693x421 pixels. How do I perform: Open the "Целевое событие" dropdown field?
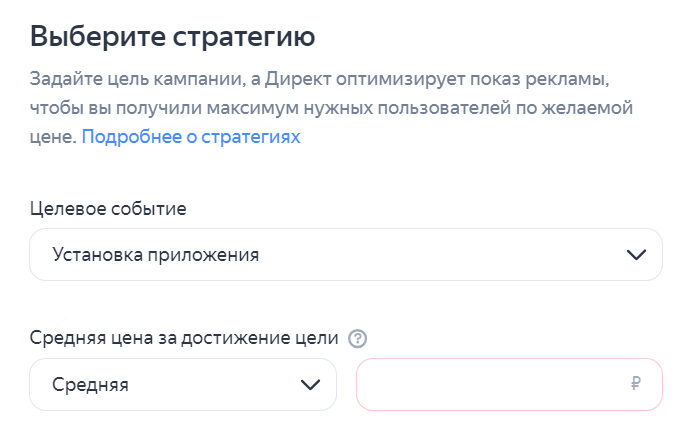pos(345,255)
